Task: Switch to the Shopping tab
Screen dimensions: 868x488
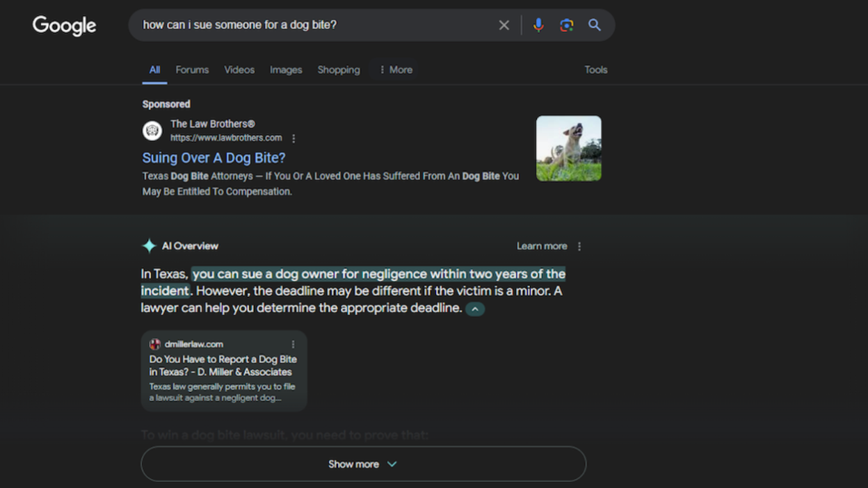Action: pyautogui.click(x=339, y=70)
